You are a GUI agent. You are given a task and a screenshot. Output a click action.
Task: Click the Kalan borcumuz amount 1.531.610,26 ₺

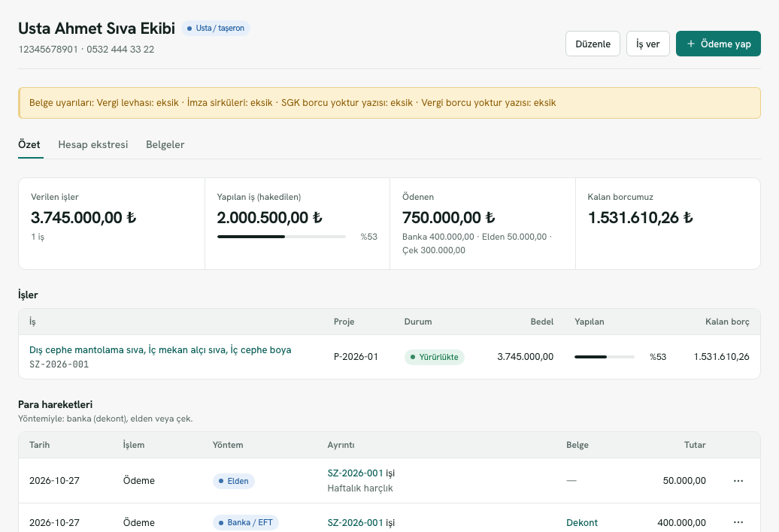641,217
